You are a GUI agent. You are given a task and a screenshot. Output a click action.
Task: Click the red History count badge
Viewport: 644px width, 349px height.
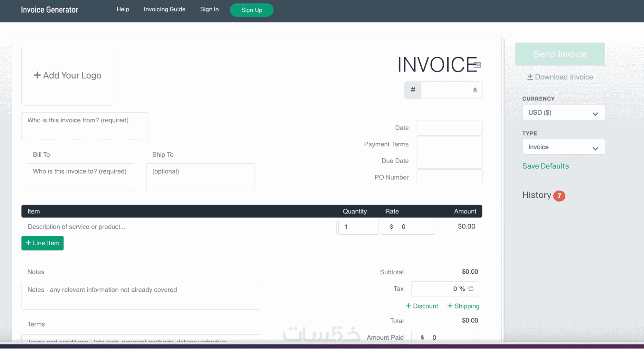(559, 196)
